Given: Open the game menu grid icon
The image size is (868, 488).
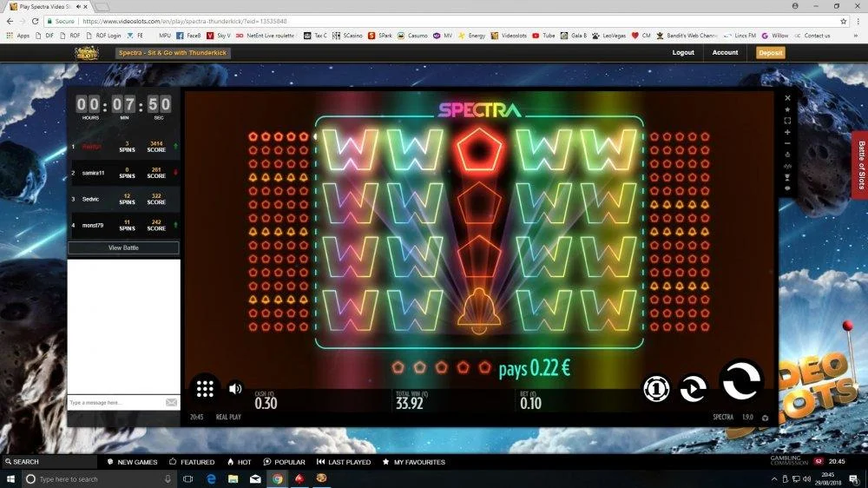Looking at the screenshot, I should (x=205, y=388).
